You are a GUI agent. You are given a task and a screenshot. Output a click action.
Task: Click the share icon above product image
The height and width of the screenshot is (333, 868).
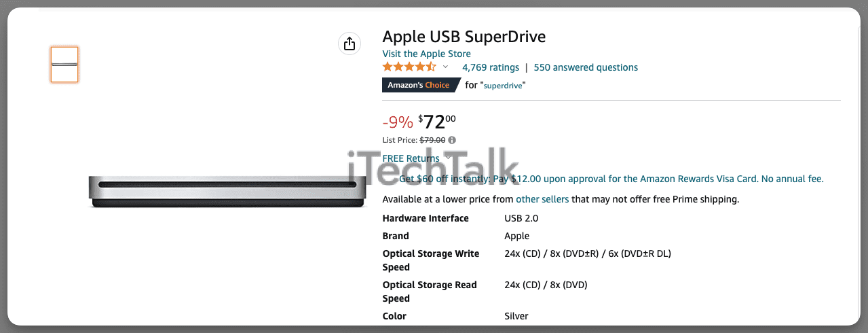click(x=349, y=44)
